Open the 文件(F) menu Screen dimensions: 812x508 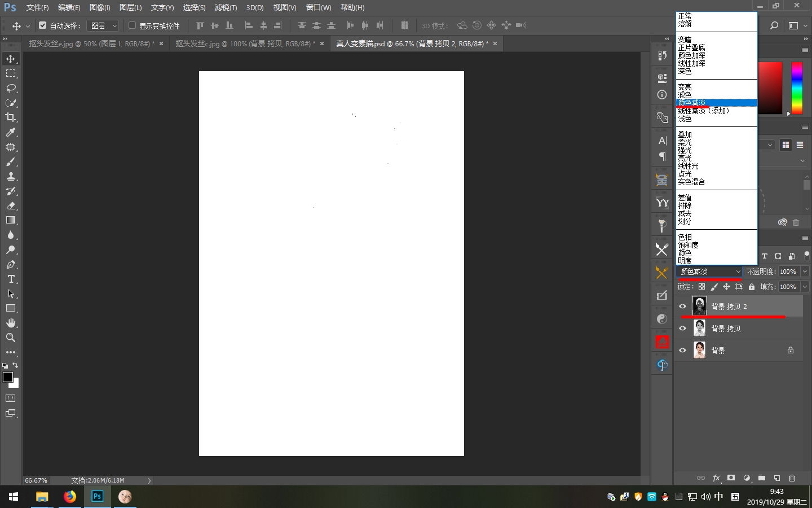click(x=37, y=7)
